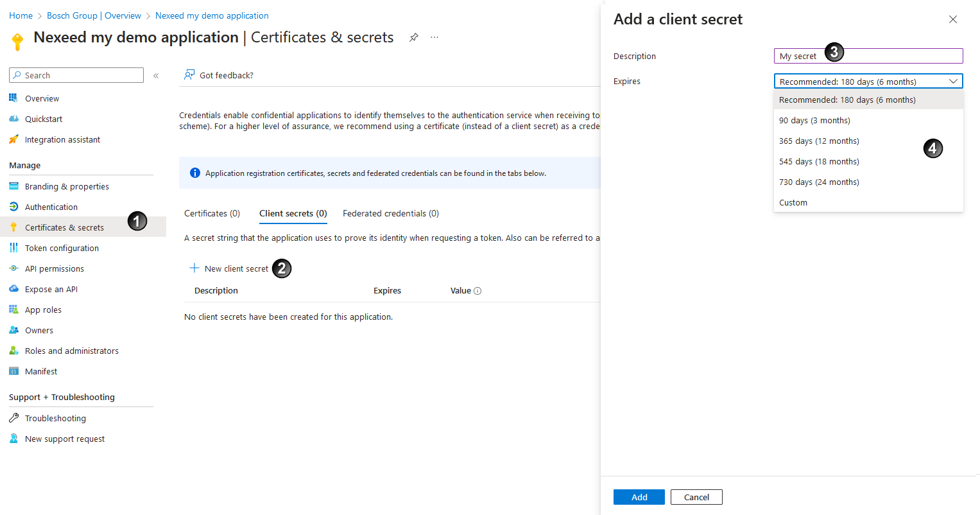
Task: Collapse the left navigation pane
Action: (155, 75)
